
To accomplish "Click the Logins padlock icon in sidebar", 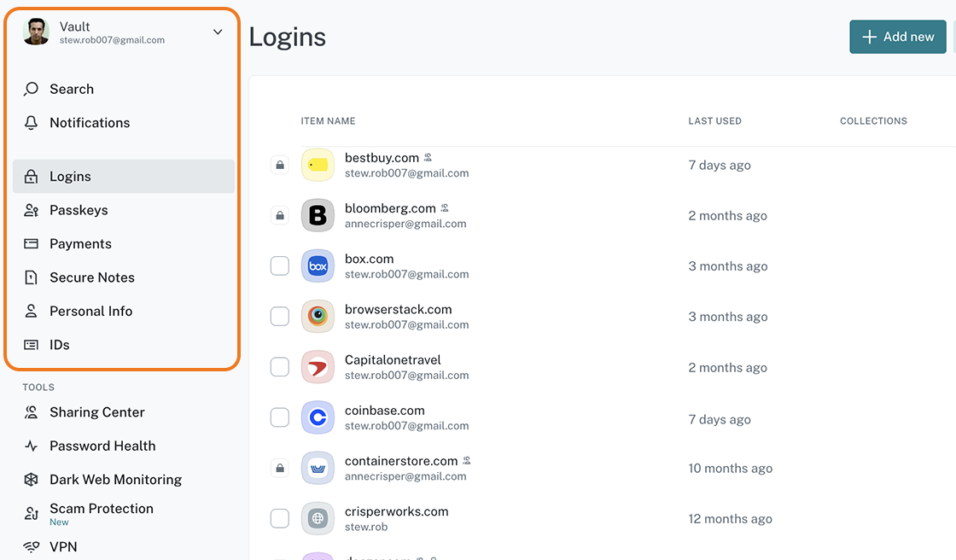I will click(x=31, y=177).
